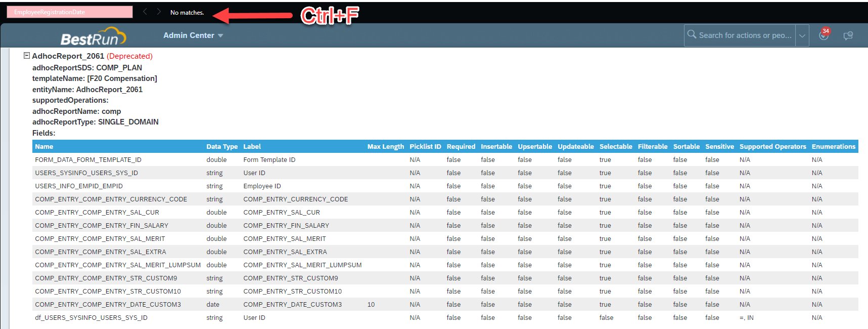The width and height of the screenshot is (868, 329).
Task: Click the adhocReportSDS: COMP_PLAN line
Action: click(x=87, y=67)
